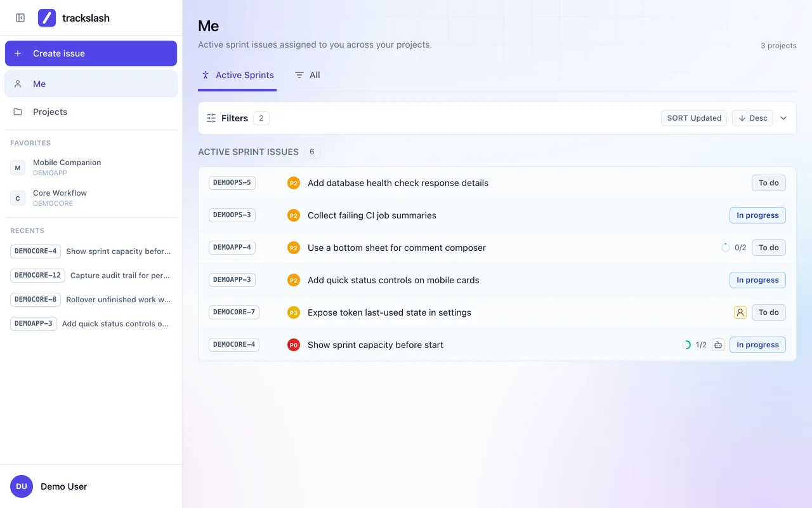Open Projects in the sidebar
The width and height of the screenshot is (812, 508).
[91, 112]
